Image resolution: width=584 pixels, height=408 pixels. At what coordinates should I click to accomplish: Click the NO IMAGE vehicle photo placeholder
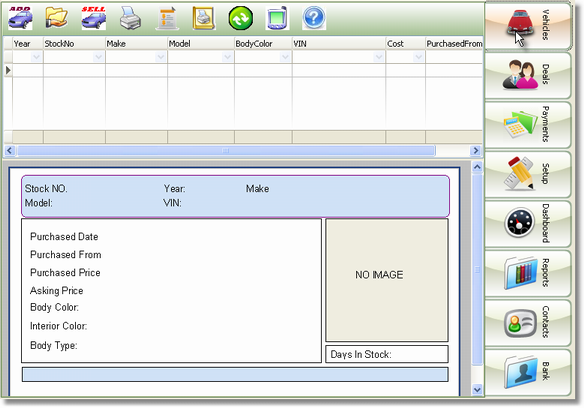point(387,279)
